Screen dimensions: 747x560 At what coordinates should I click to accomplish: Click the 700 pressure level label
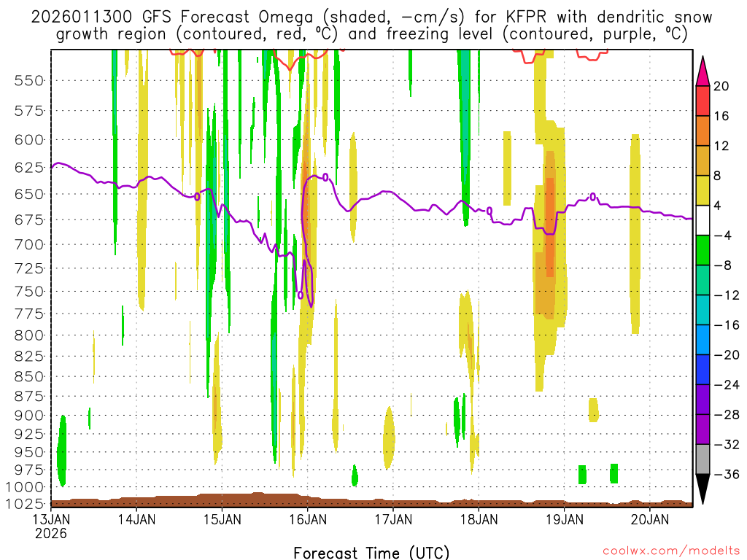28,244
